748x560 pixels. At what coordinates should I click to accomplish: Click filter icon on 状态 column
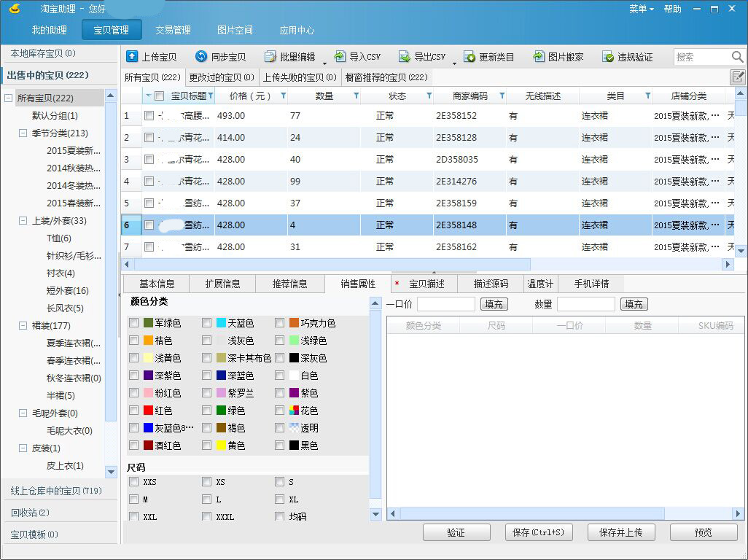[429, 96]
